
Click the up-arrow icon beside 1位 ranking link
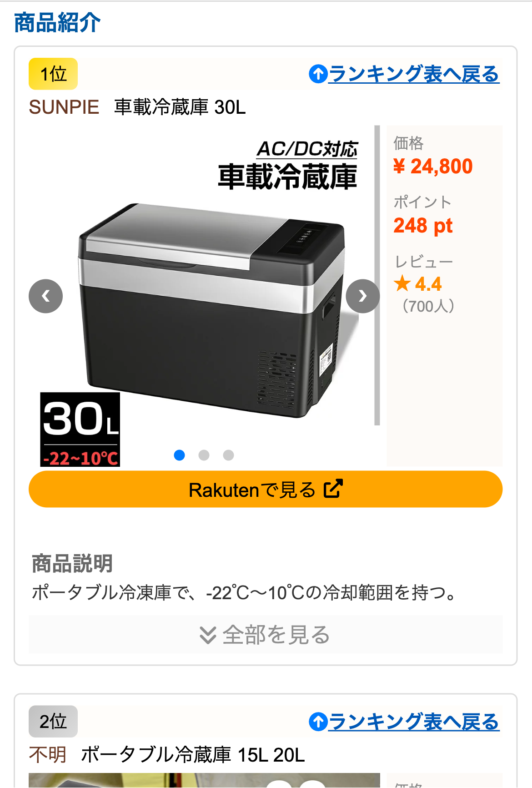click(x=318, y=74)
